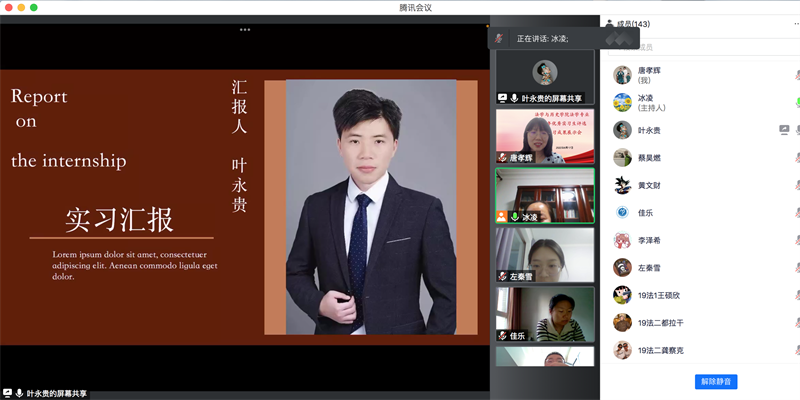Click green microphone icon on 冰凌 video

[x=515, y=217]
